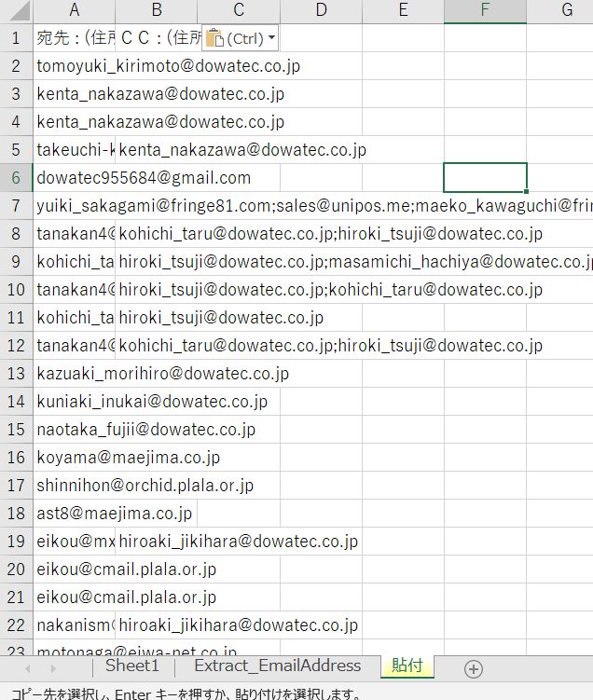Select row header 18
Viewport: 593px width, 700px height.
click(16, 514)
